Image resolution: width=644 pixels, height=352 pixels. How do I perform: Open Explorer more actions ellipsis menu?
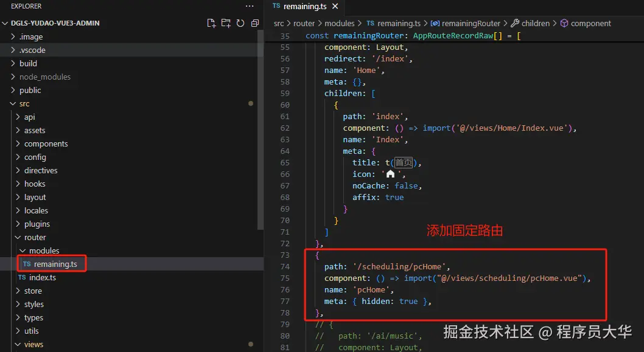point(250,6)
